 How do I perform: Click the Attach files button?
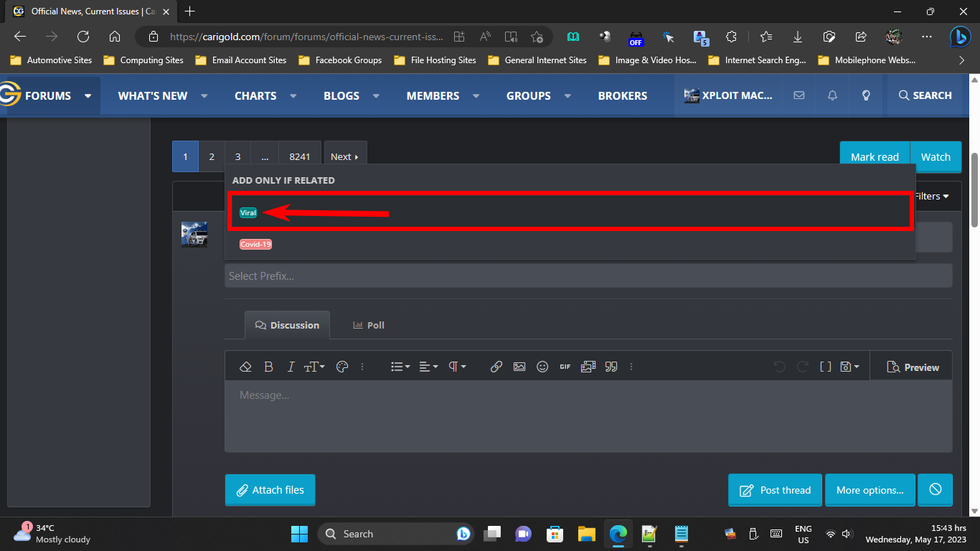270,490
